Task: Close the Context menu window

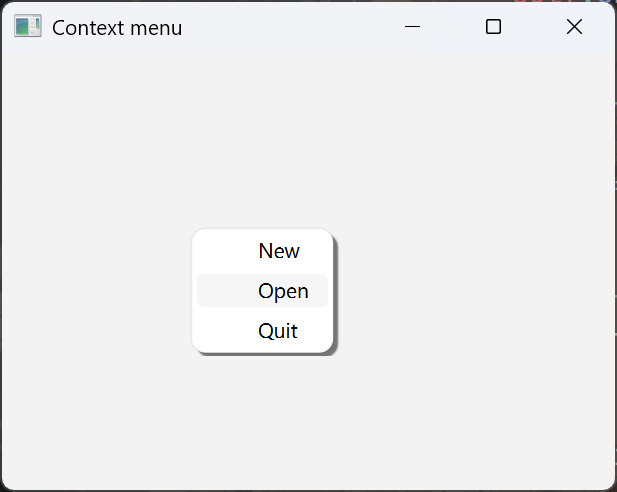Action: [574, 27]
